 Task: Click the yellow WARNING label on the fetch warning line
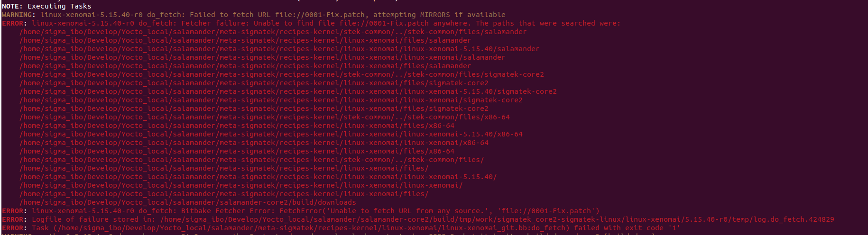click(19, 15)
